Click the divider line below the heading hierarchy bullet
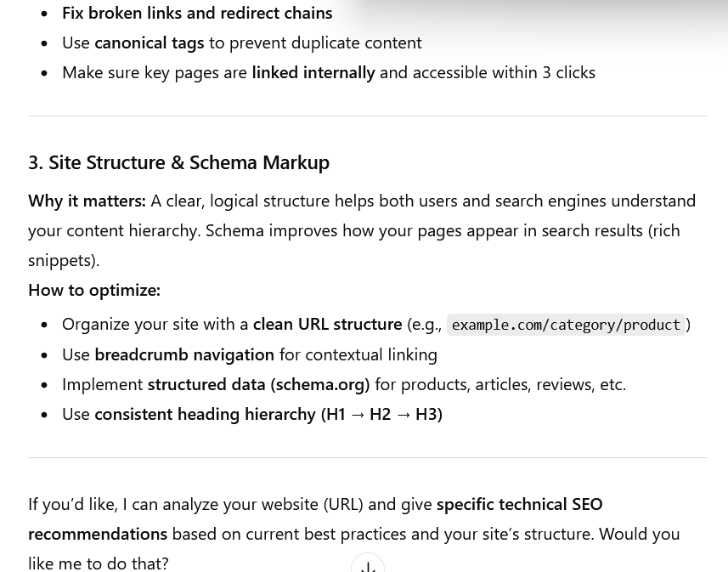The height and width of the screenshot is (572, 728). (x=368, y=458)
